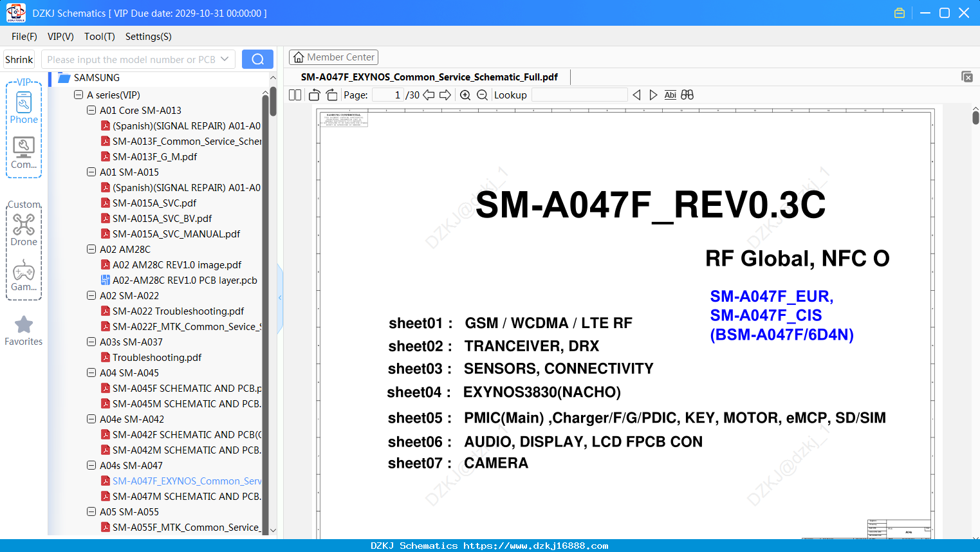The width and height of the screenshot is (980, 552).
Task: Toggle whole-word match Abi icon
Action: pyautogui.click(x=670, y=95)
